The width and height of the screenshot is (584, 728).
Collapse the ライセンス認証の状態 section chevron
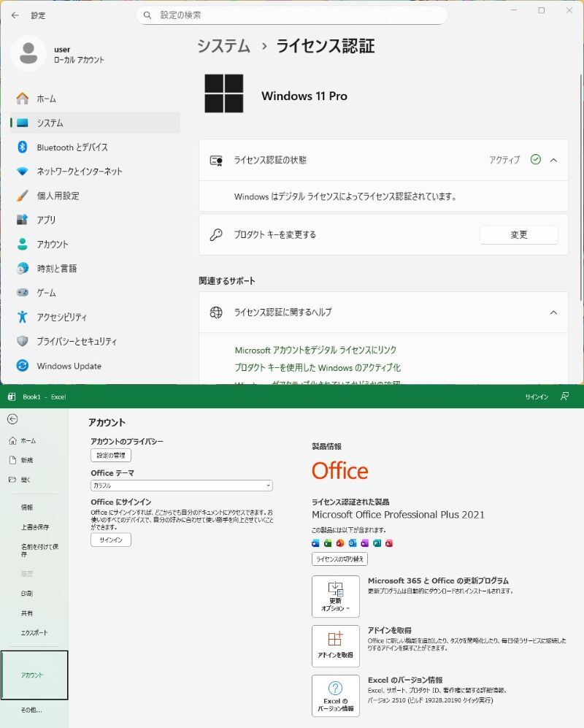click(553, 160)
